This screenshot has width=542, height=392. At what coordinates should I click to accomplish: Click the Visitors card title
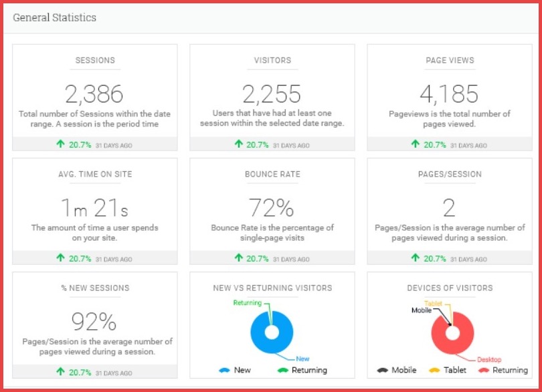pos(272,60)
